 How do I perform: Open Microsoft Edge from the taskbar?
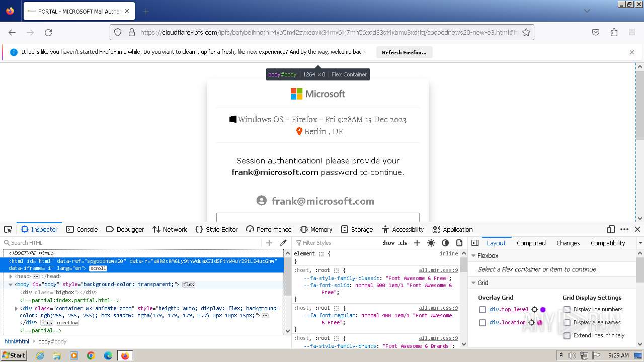pos(108,355)
